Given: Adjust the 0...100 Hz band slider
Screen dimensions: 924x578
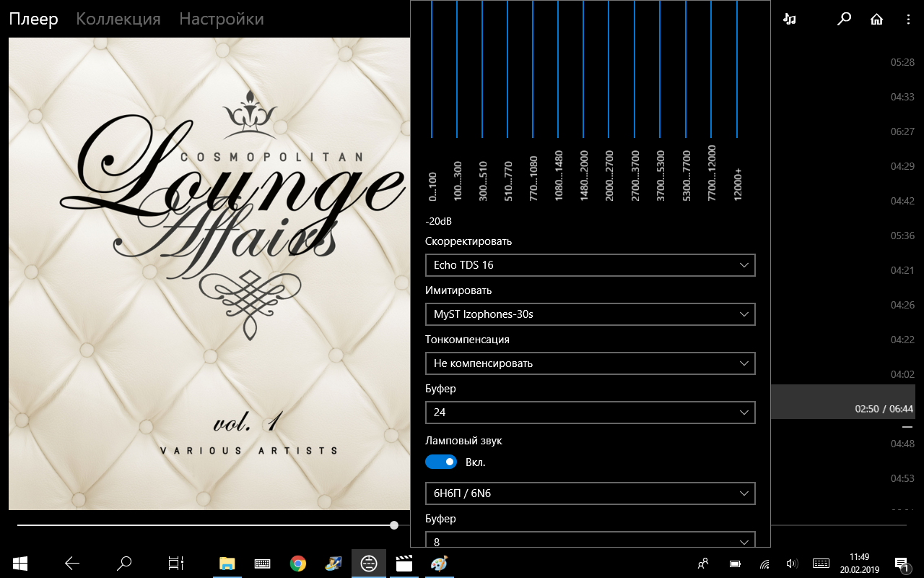Looking at the screenshot, I should click(432, 69).
